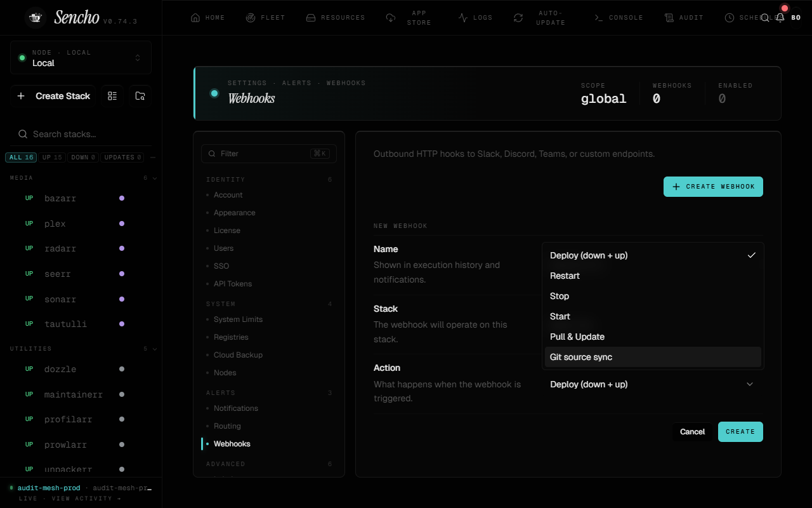This screenshot has height=508, width=812.
Task: Toggle the Action dropdown showing Deploy
Action: [653, 384]
